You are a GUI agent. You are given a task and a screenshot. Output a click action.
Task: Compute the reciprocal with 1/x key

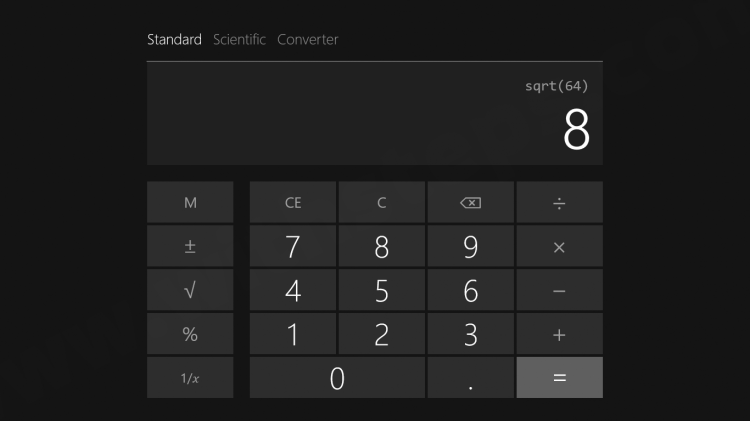tap(190, 377)
